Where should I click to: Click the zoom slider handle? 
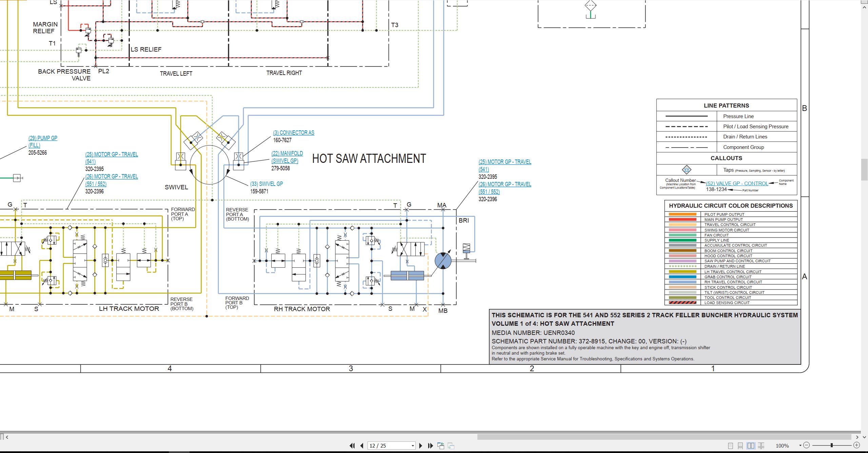tap(832, 445)
